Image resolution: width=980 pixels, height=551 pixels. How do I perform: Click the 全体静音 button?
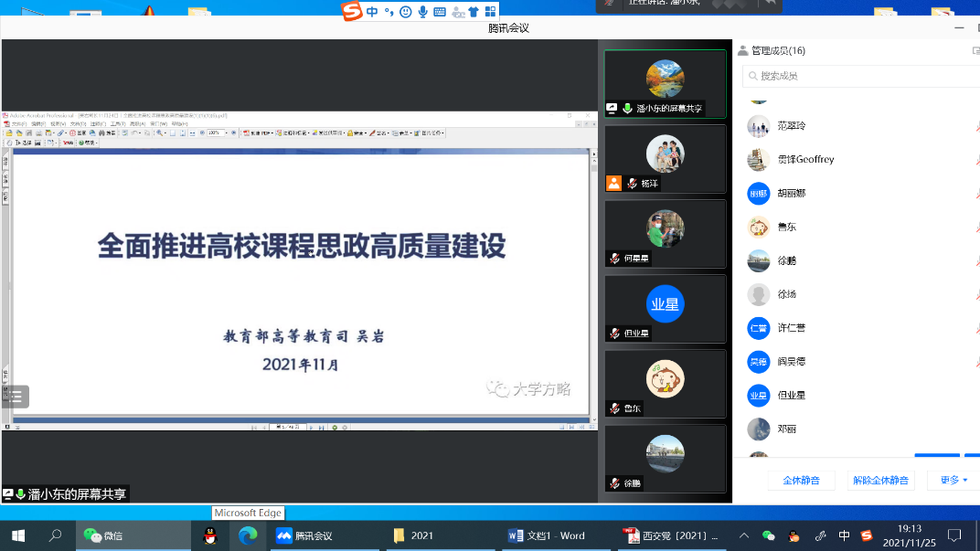click(x=801, y=480)
